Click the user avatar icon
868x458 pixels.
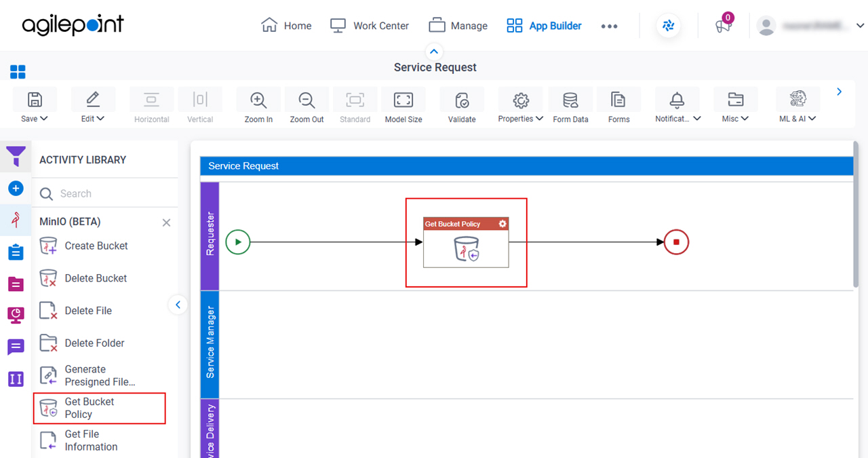click(766, 26)
